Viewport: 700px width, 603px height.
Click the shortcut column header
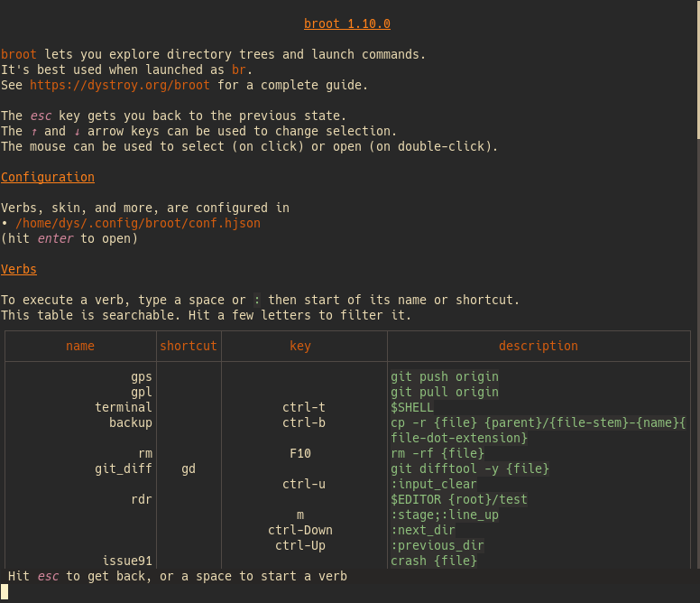(x=189, y=346)
